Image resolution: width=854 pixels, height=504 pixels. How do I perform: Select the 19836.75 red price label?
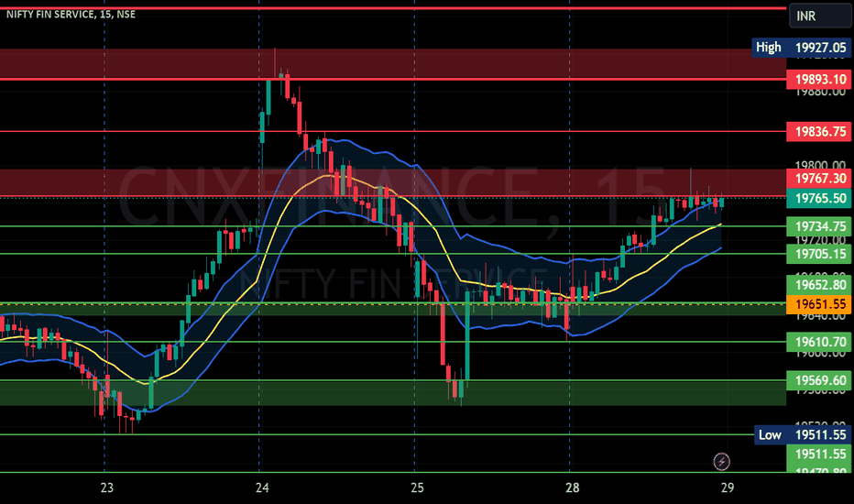[x=820, y=132]
